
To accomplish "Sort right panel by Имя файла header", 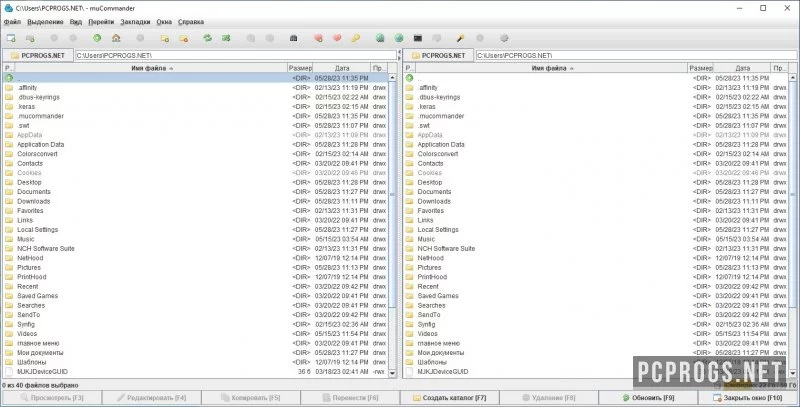I will tap(552, 68).
